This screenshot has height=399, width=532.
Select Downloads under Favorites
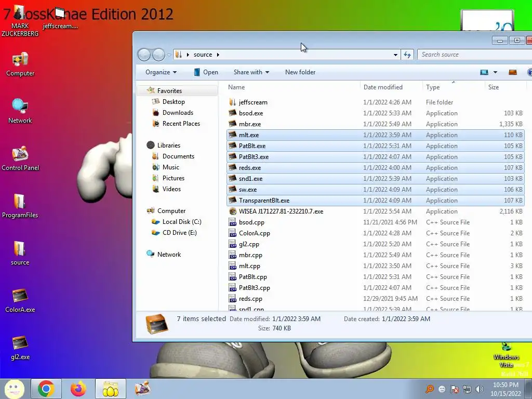tap(178, 113)
